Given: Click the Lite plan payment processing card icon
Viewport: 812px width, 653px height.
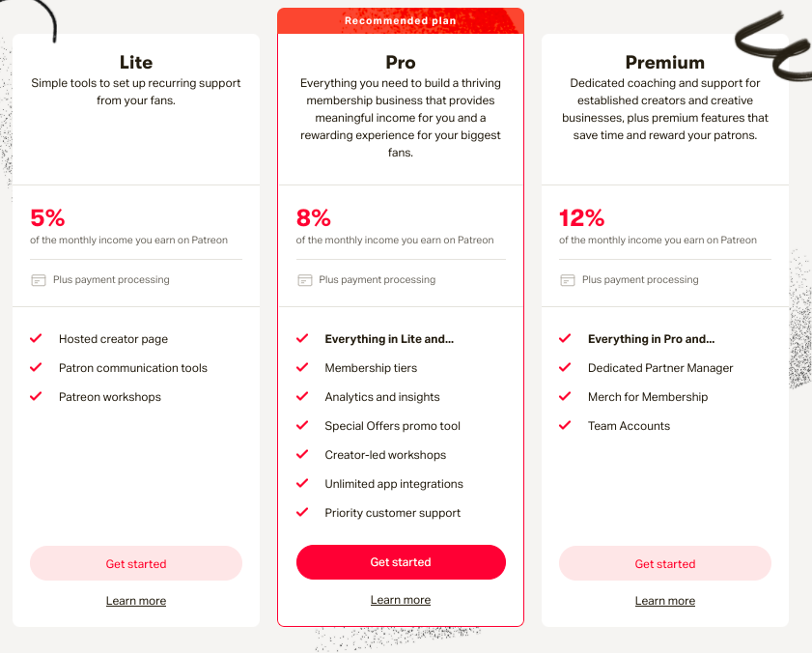Looking at the screenshot, I should (39, 280).
